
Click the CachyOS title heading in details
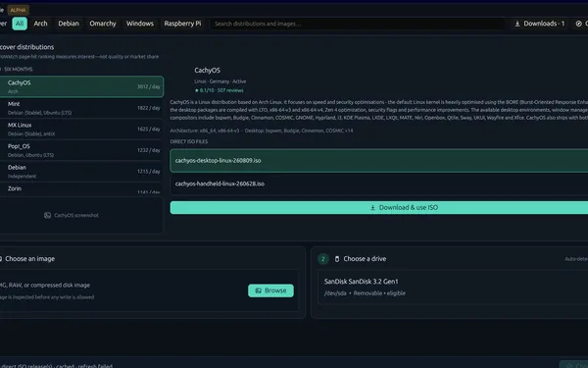[x=207, y=71]
